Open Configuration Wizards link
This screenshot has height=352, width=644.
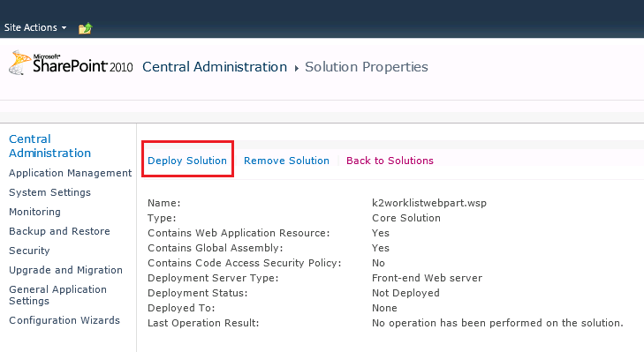coord(64,320)
